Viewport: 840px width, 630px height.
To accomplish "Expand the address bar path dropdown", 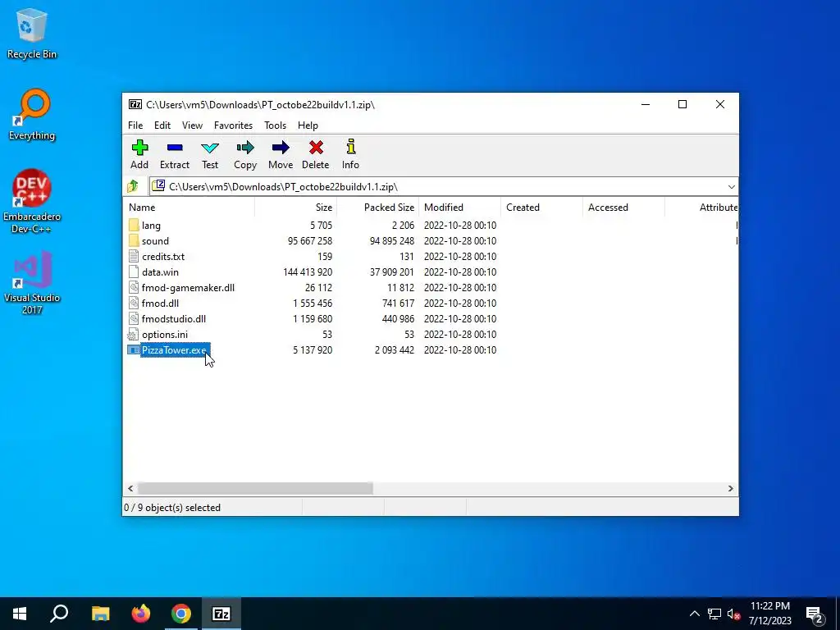I will click(731, 186).
